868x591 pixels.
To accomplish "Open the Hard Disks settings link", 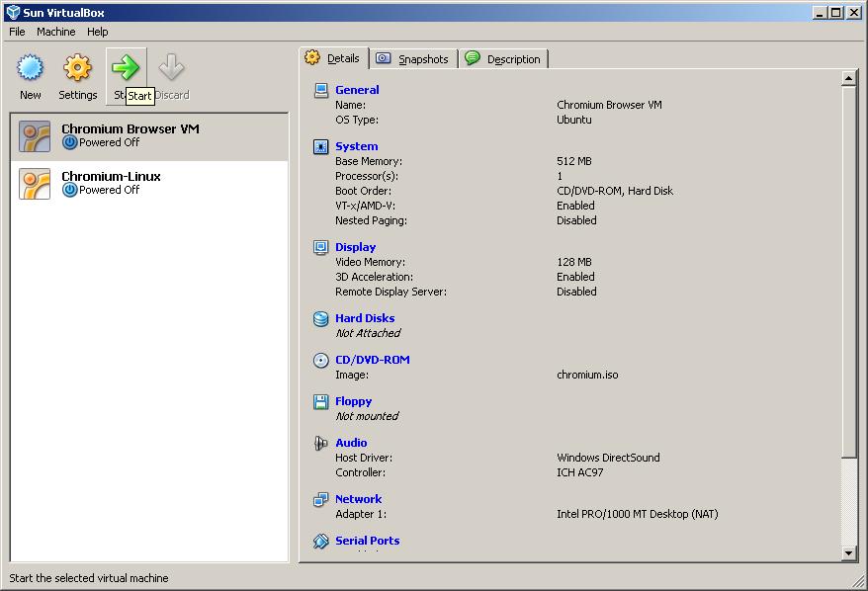I will tap(365, 319).
